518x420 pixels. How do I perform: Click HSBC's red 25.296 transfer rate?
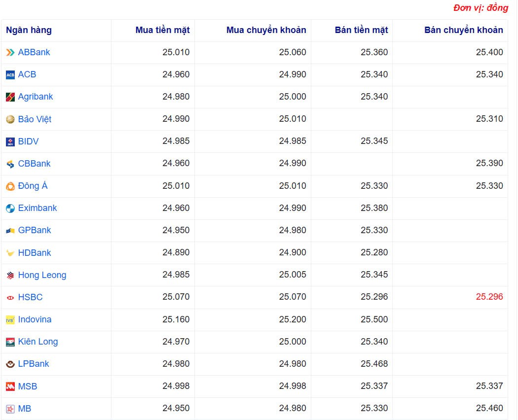[x=489, y=297]
